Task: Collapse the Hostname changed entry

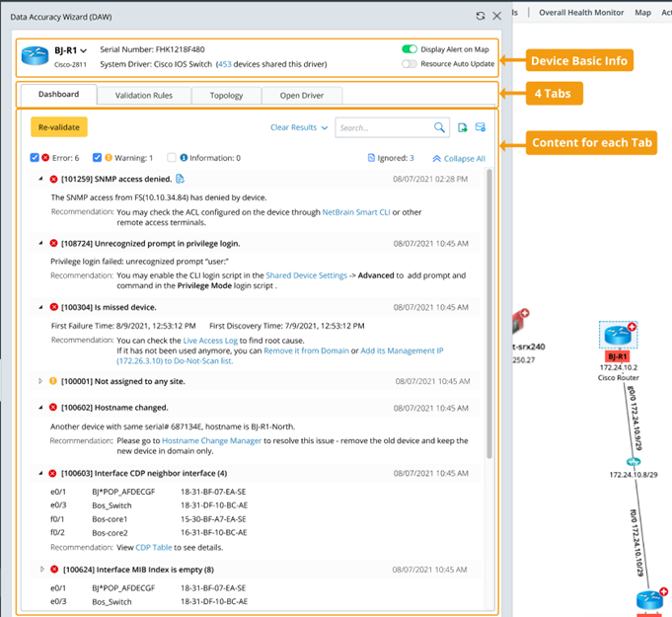Action: click(x=41, y=408)
